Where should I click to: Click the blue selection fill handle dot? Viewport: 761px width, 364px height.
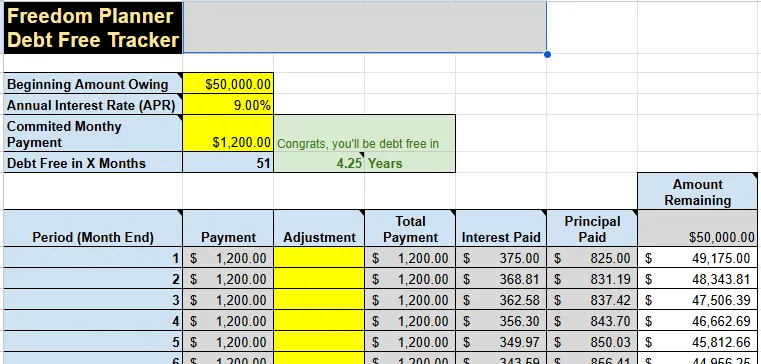coord(547,54)
